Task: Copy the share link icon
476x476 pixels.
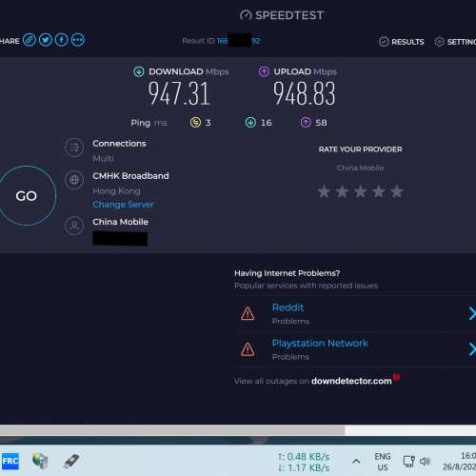Action: coord(30,40)
